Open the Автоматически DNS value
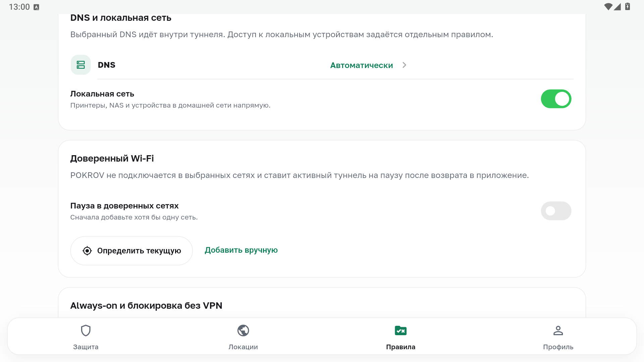Image resolution: width=644 pixels, height=362 pixels. (362, 65)
